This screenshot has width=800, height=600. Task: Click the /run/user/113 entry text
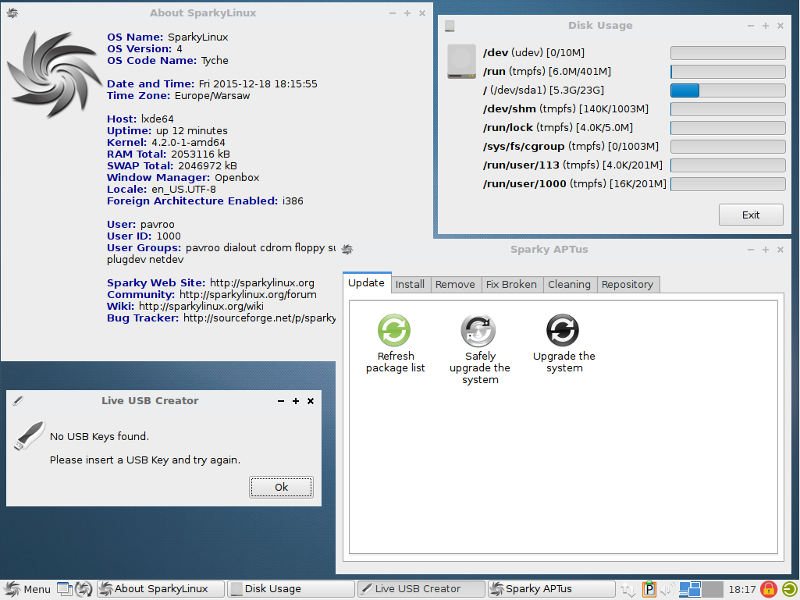tap(572, 165)
